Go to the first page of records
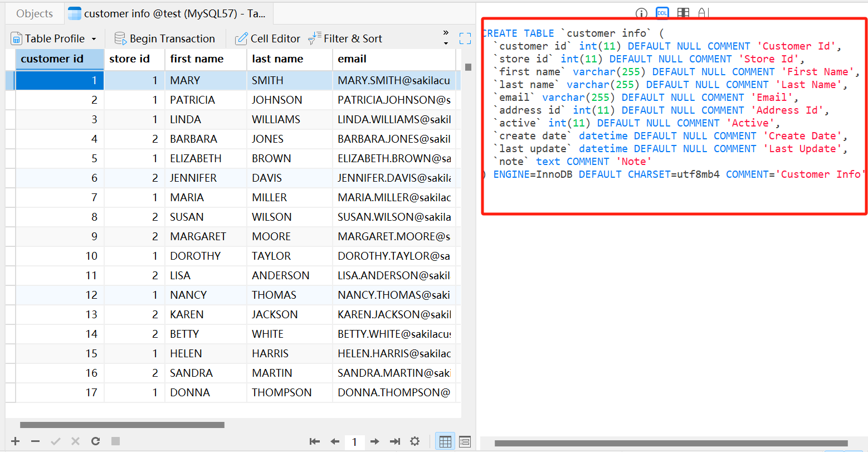The image size is (868, 452). tap(315, 441)
